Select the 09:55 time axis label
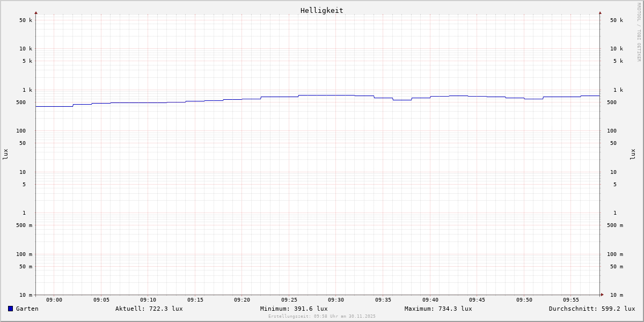This screenshot has height=322, width=644. [x=571, y=300]
